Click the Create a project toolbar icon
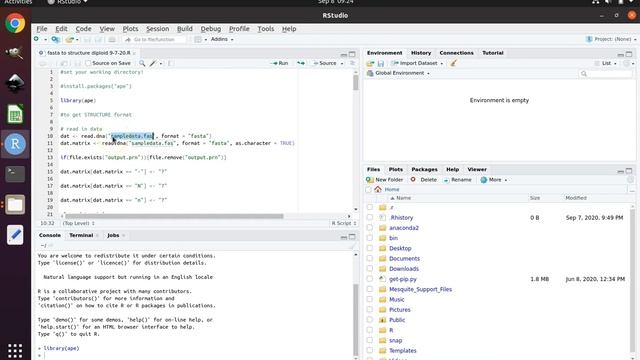This screenshot has height=360, width=640. [x=56, y=39]
